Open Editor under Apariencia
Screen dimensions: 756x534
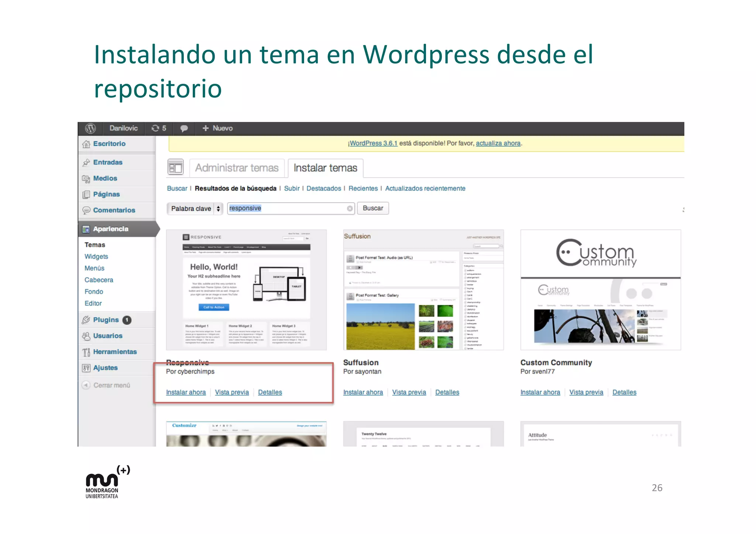(x=93, y=303)
